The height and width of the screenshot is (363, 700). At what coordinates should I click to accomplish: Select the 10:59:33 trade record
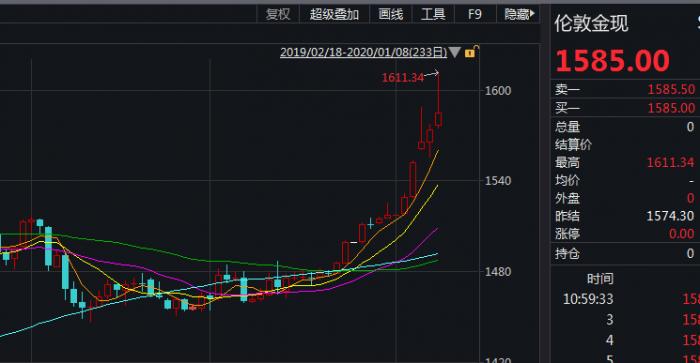(x=588, y=299)
